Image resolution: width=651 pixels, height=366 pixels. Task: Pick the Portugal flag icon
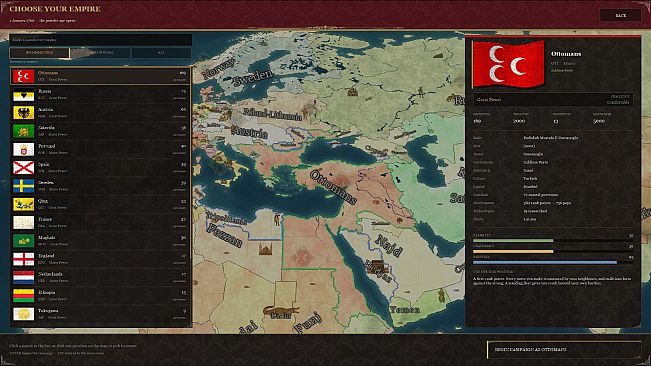23,149
